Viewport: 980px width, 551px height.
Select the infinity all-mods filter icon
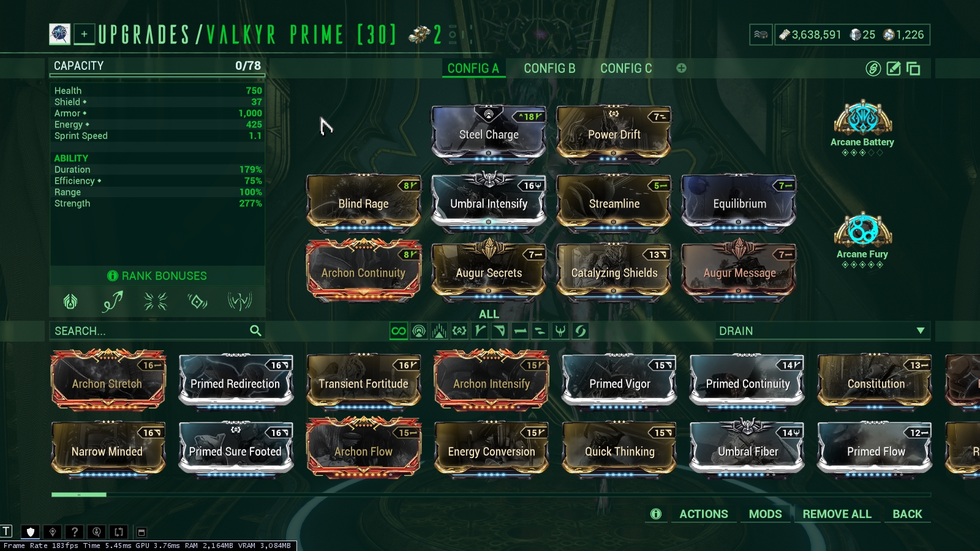coord(399,331)
